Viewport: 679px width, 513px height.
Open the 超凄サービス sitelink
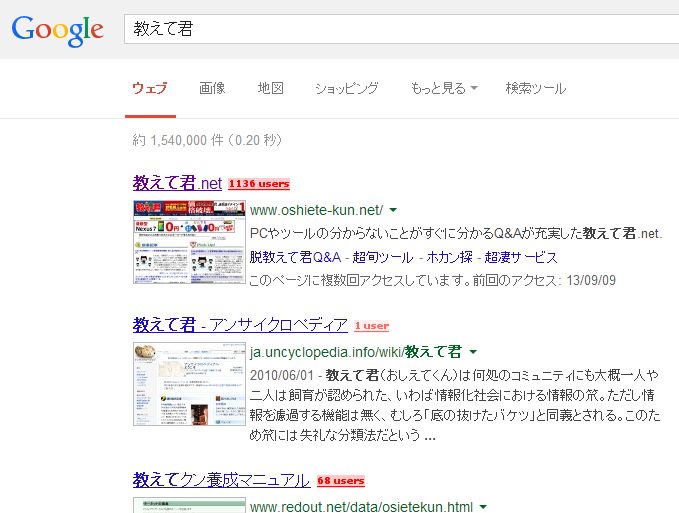[521, 257]
